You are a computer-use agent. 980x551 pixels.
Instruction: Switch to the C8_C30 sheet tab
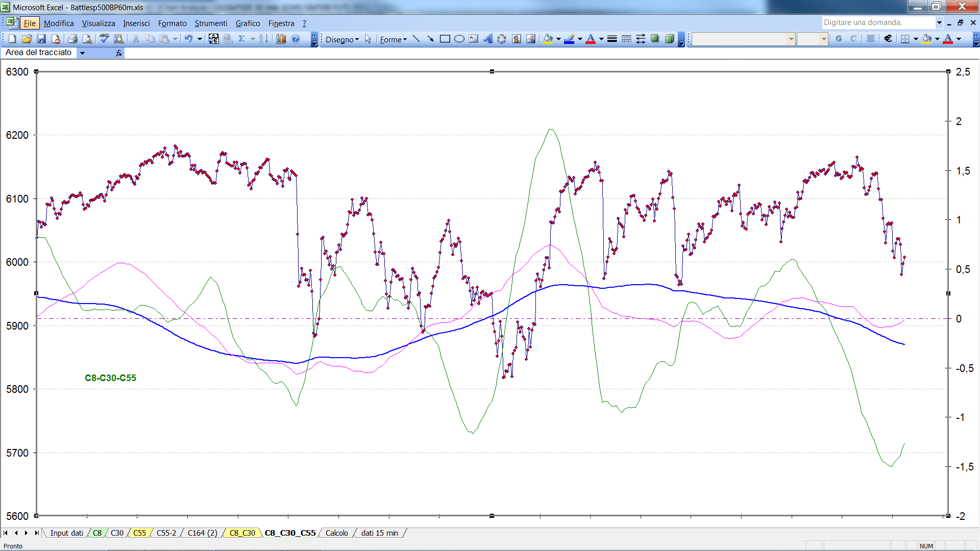point(242,533)
